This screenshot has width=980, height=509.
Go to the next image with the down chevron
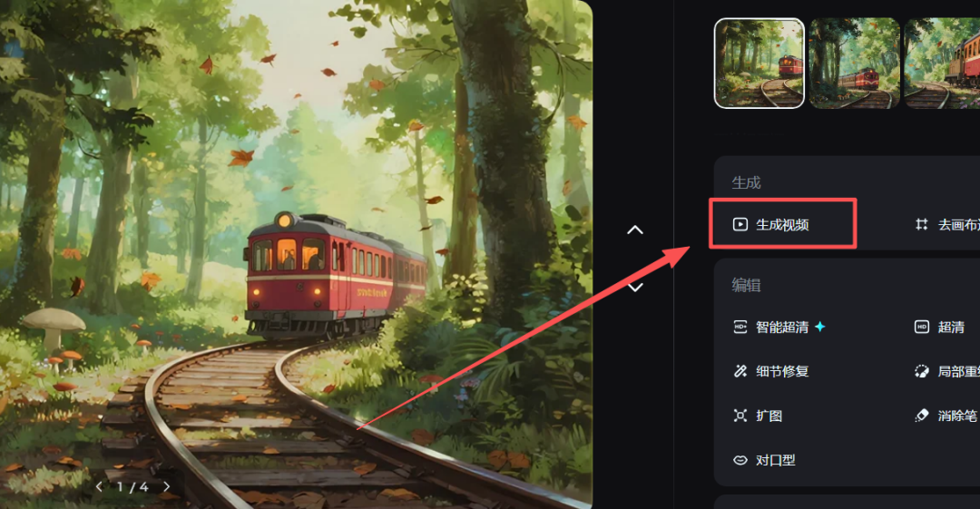click(635, 287)
